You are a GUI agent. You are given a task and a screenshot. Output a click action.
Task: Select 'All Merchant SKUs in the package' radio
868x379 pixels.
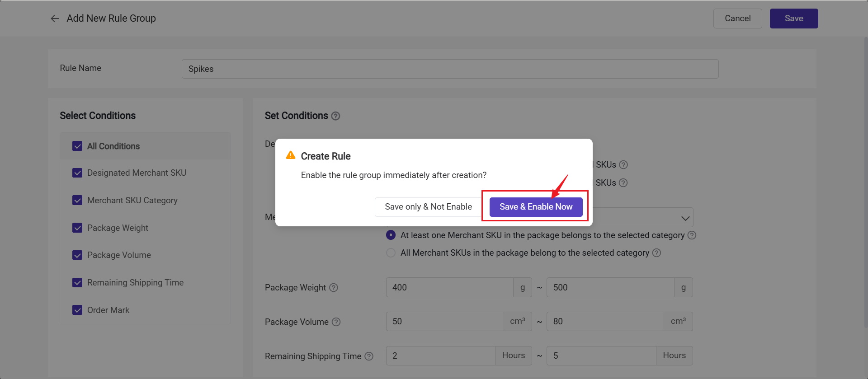tap(391, 253)
